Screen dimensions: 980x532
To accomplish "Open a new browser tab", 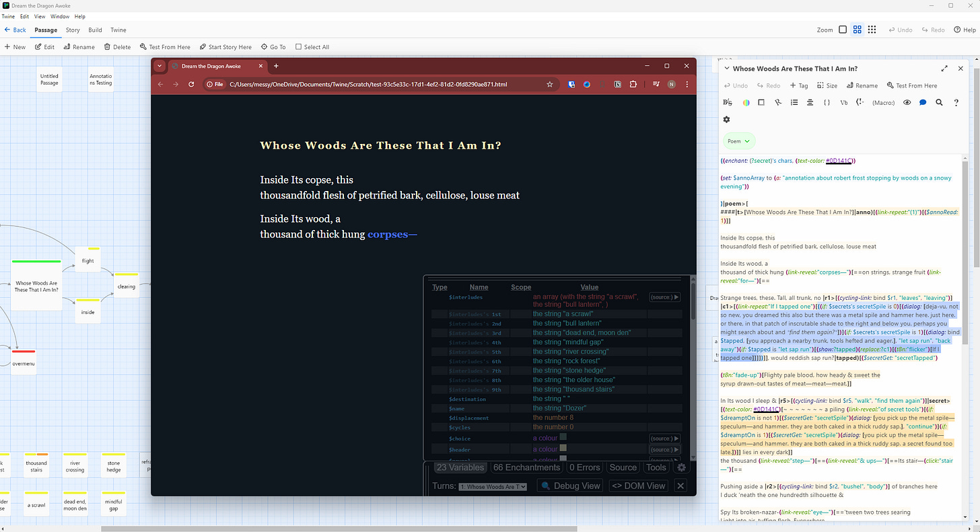I will point(276,66).
